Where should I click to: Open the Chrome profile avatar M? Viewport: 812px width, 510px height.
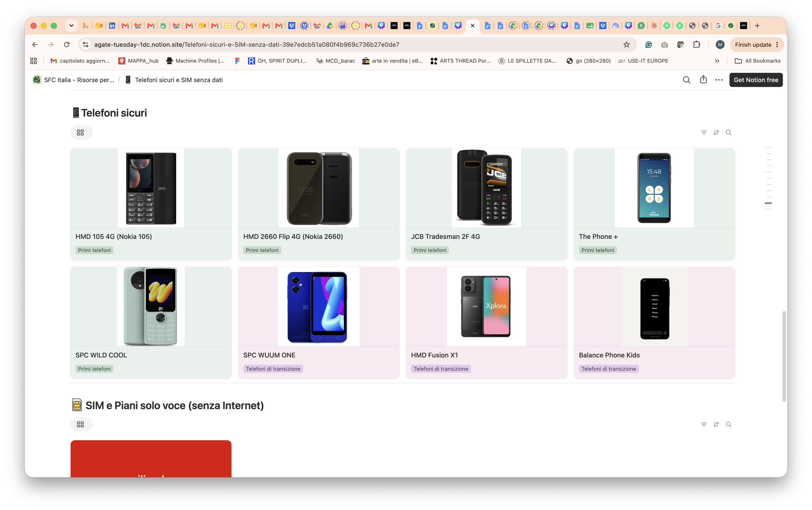coord(720,45)
